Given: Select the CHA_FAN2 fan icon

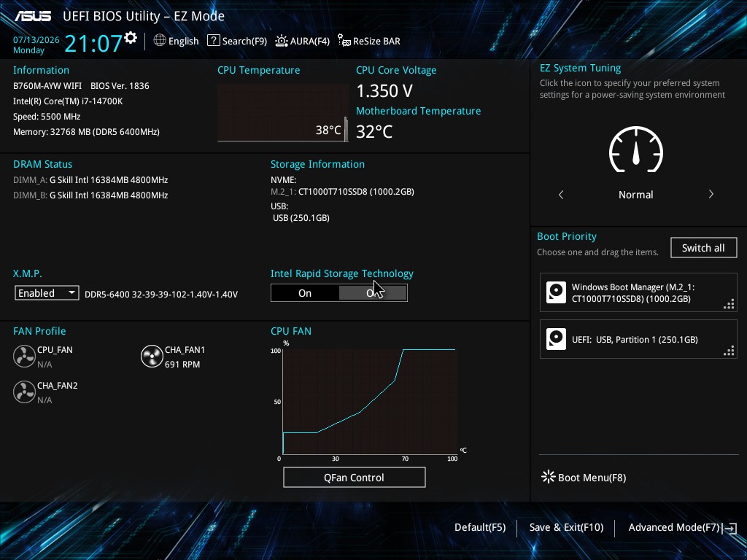Looking at the screenshot, I should pos(24,392).
